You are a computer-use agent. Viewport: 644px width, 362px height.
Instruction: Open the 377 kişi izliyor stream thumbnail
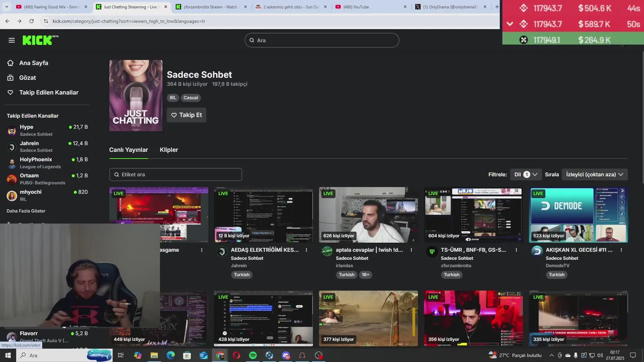tap(368, 318)
